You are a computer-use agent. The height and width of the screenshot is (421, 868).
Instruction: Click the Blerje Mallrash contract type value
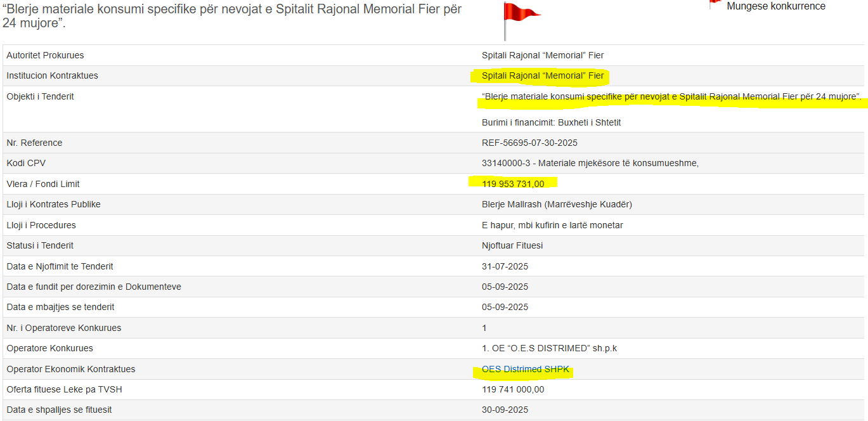click(557, 205)
